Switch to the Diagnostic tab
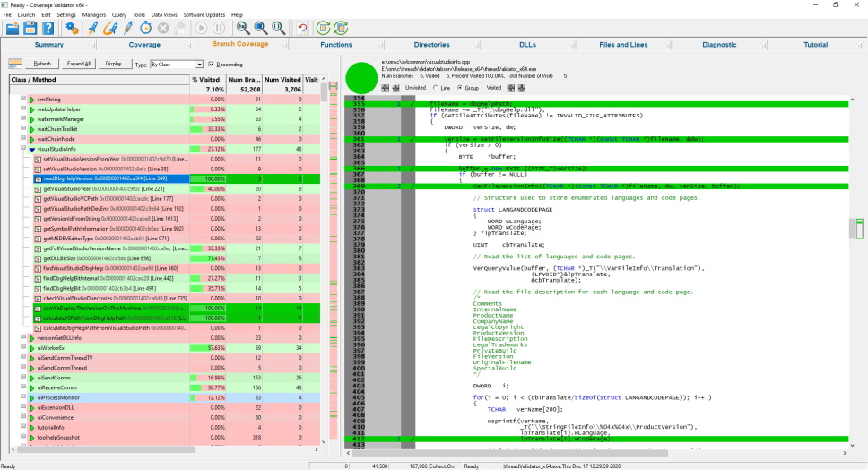Viewport: 868px width, 470px height. tap(719, 45)
